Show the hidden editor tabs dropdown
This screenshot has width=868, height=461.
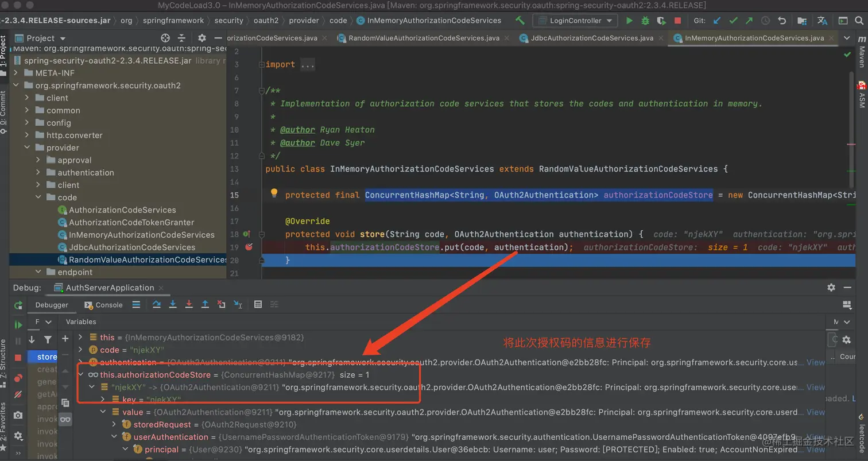coord(846,38)
